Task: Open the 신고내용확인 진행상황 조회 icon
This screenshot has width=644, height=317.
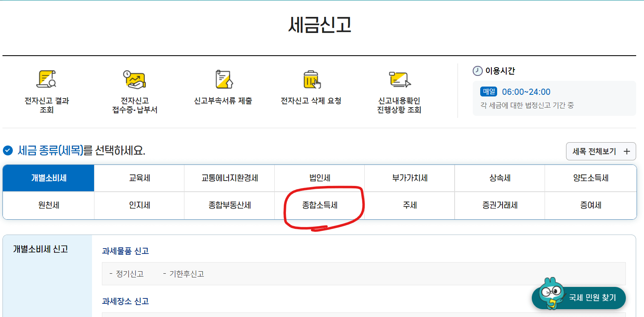Action: (400, 80)
